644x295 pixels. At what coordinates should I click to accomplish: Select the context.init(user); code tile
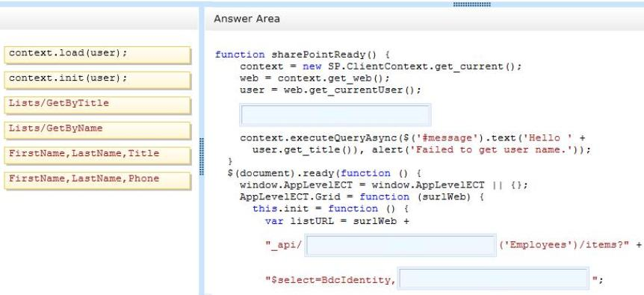pos(97,80)
